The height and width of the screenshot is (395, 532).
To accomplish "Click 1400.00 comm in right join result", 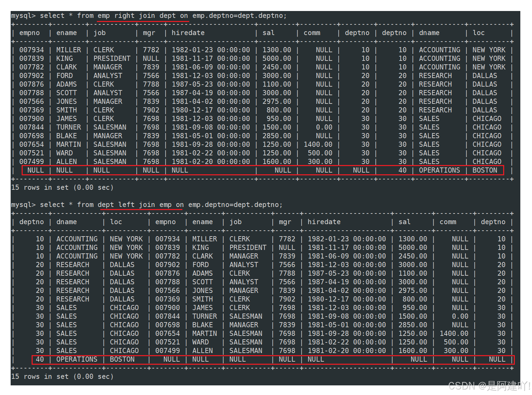I will click(x=318, y=145).
